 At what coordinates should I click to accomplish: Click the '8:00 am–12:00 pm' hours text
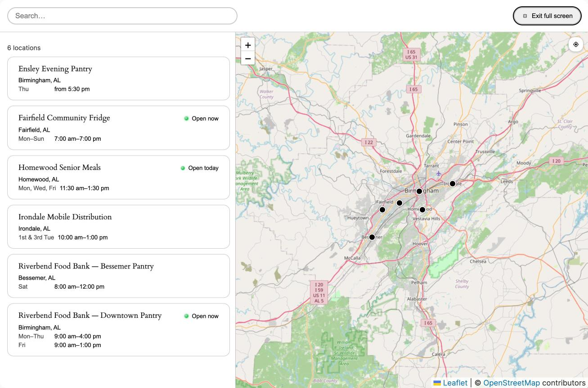coord(79,286)
